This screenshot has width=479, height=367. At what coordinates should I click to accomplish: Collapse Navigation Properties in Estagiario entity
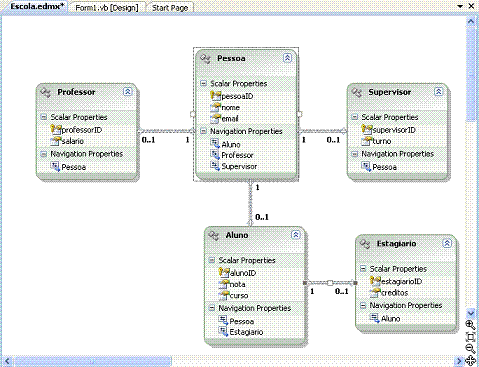coord(363,305)
